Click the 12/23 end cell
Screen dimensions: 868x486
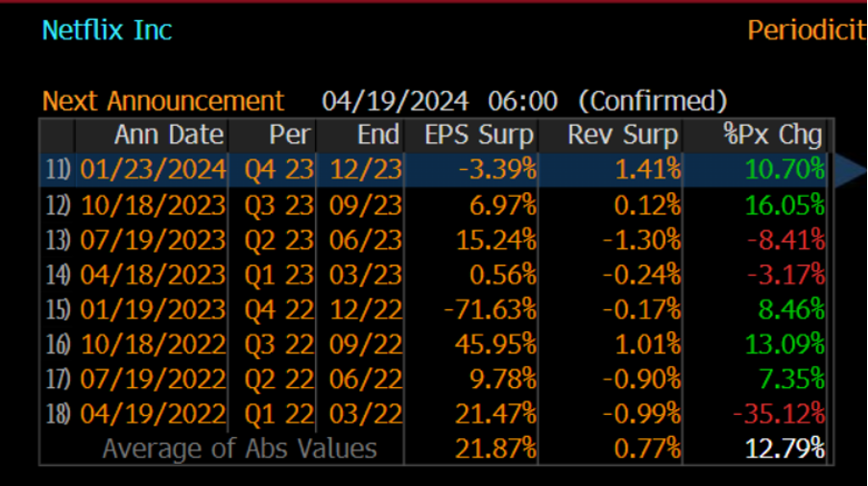(x=366, y=170)
